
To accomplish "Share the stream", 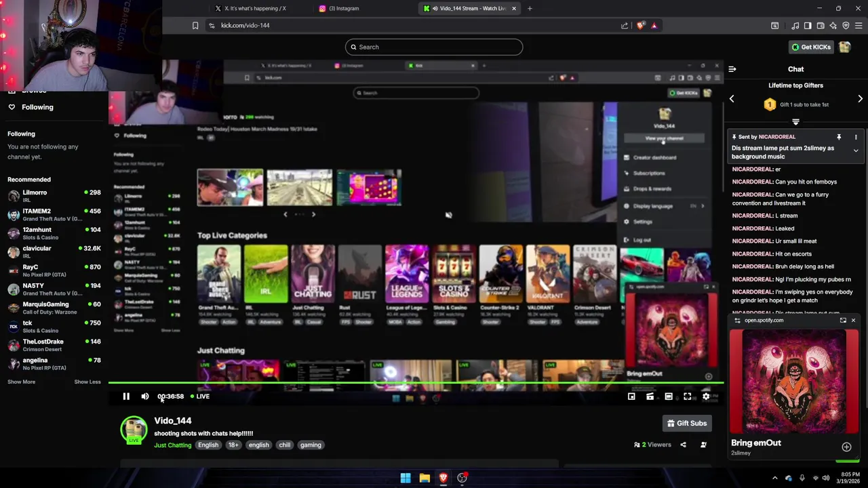I will [683, 445].
